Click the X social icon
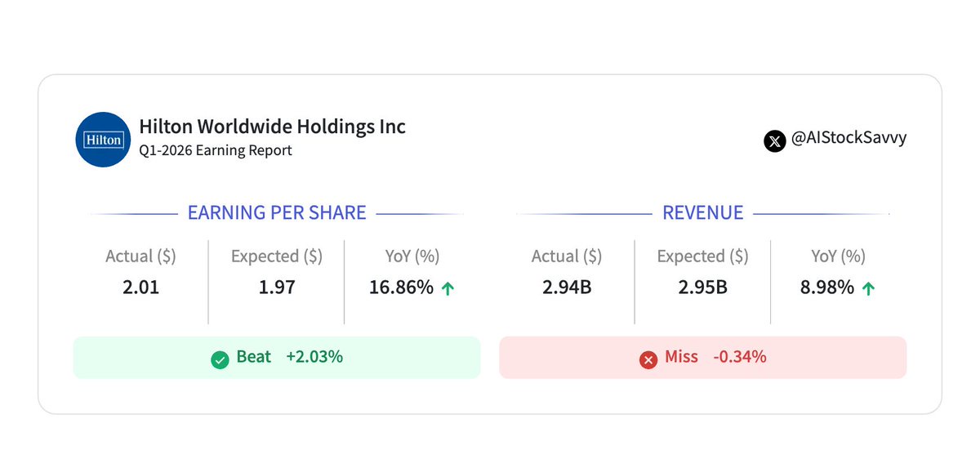The image size is (980, 450). [x=774, y=140]
